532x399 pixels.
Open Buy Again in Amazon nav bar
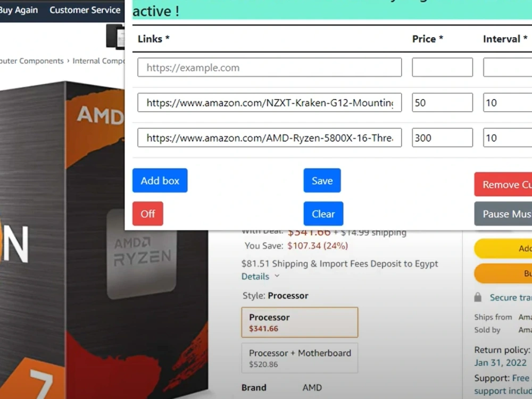pos(19,10)
